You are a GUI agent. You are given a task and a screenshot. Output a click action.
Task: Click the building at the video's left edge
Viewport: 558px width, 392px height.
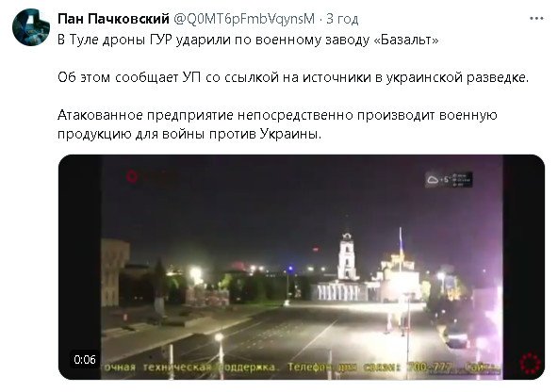click(115, 272)
